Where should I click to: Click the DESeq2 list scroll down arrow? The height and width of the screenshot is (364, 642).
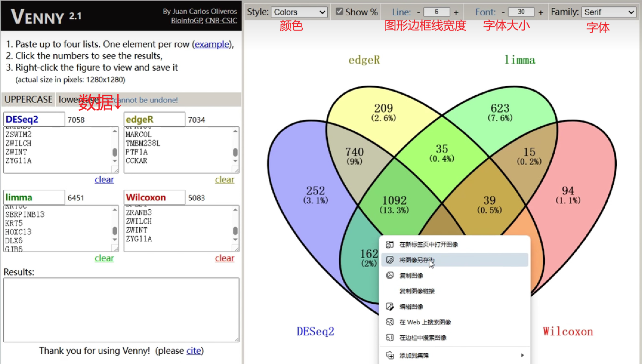pos(115,161)
